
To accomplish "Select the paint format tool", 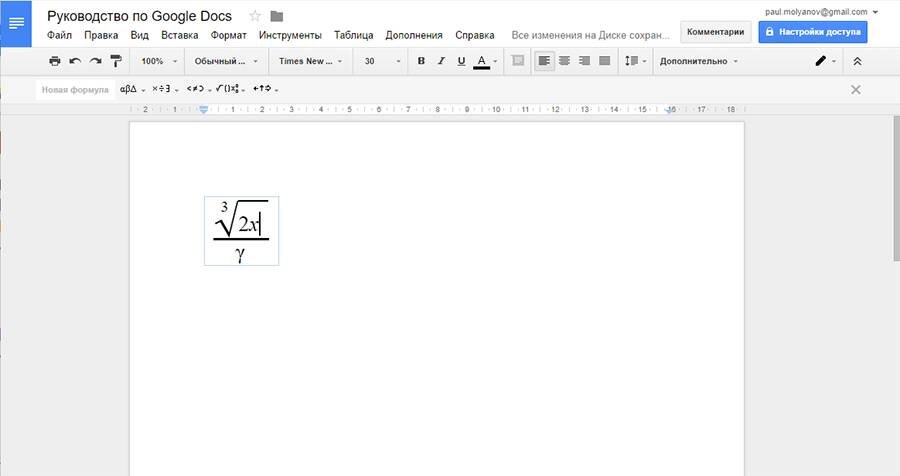I will (x=116, y=61).
